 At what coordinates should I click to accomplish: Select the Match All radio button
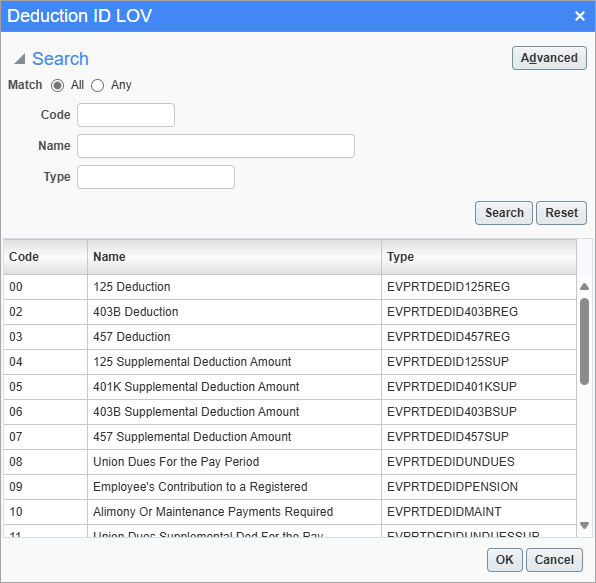(57, 85)
